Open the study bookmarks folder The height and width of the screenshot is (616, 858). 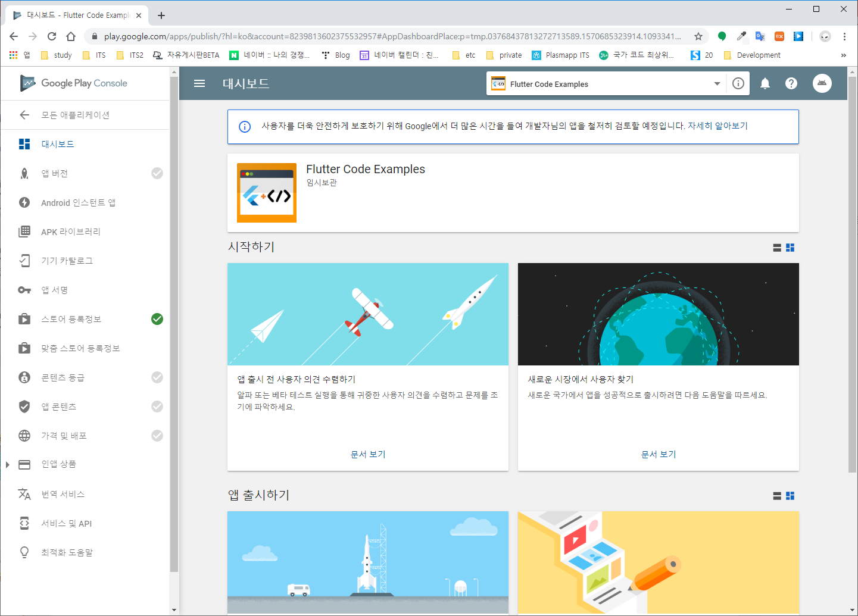[x=56, y=55]
